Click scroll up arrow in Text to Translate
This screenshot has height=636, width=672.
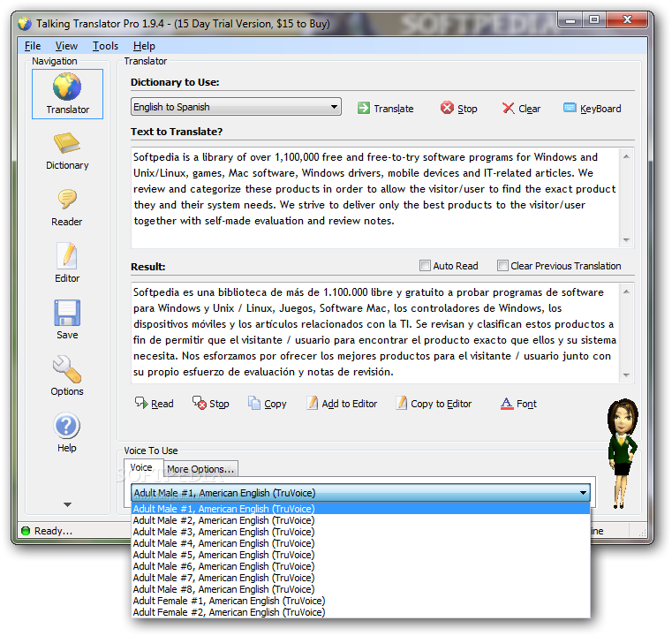(x=626, y=156)
